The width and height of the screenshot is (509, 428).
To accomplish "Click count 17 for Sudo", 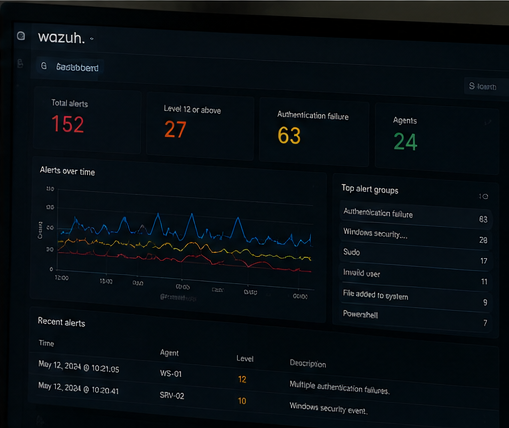I will coord(484,261).
